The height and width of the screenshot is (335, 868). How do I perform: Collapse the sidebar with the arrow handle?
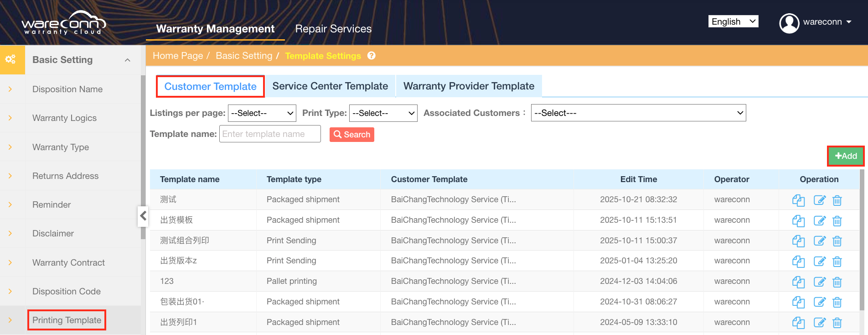pyautogui.click(x=143, y=216)
